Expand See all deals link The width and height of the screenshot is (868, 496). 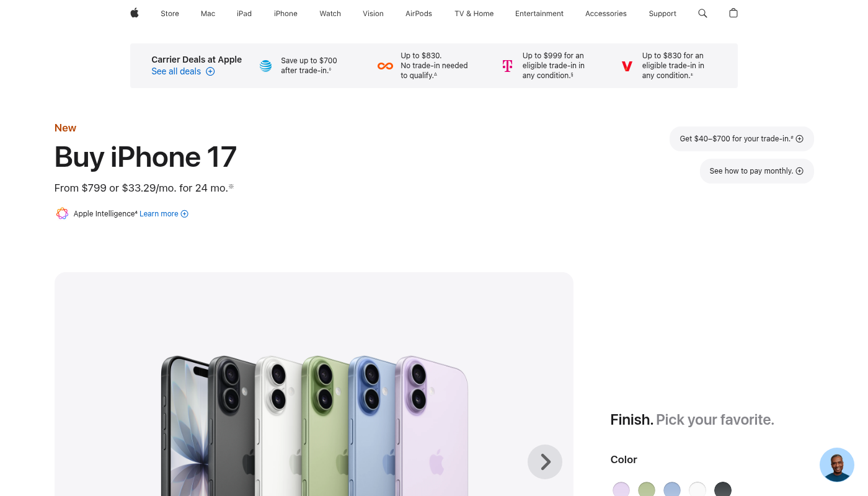click(x=183, y=71)
